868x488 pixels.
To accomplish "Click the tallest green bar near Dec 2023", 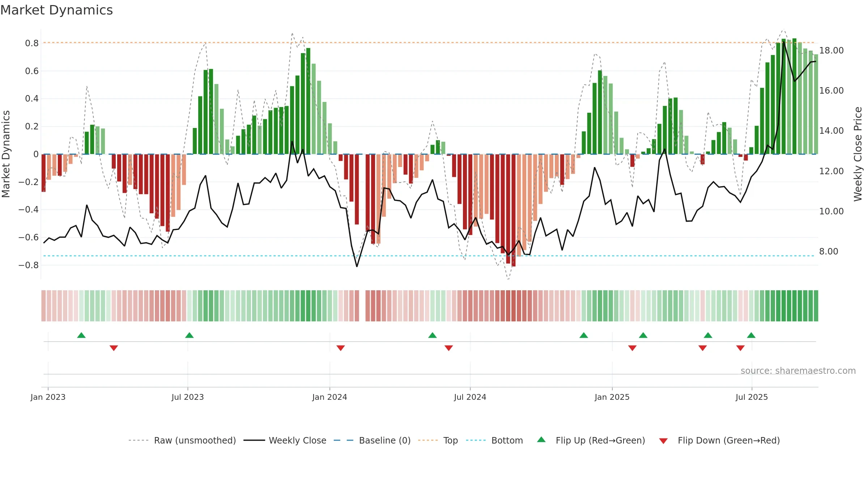I will tap(309, 101).
